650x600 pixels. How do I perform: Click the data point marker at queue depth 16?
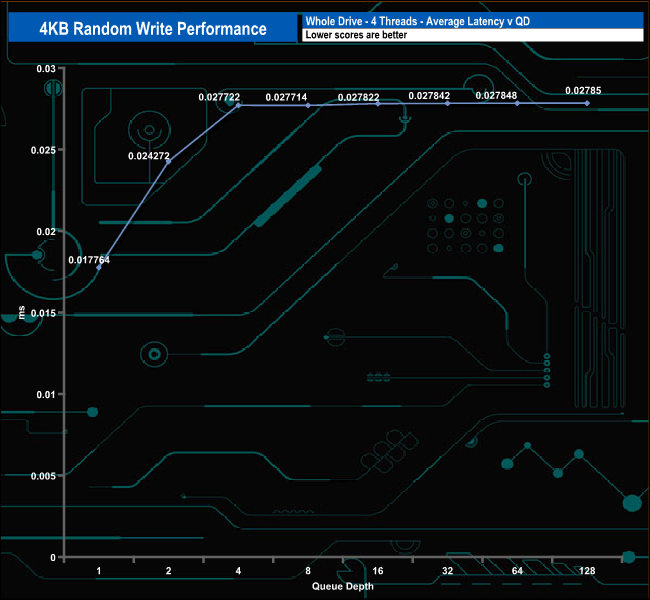point(378,104)
